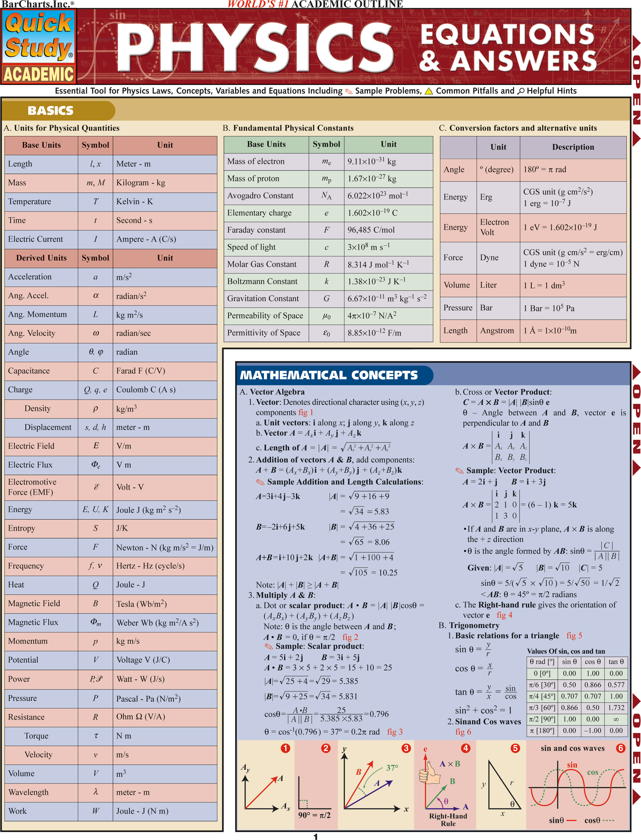
Task: Select the 'Kelvin - K' unit cell
Action: [x=165, y=202]
